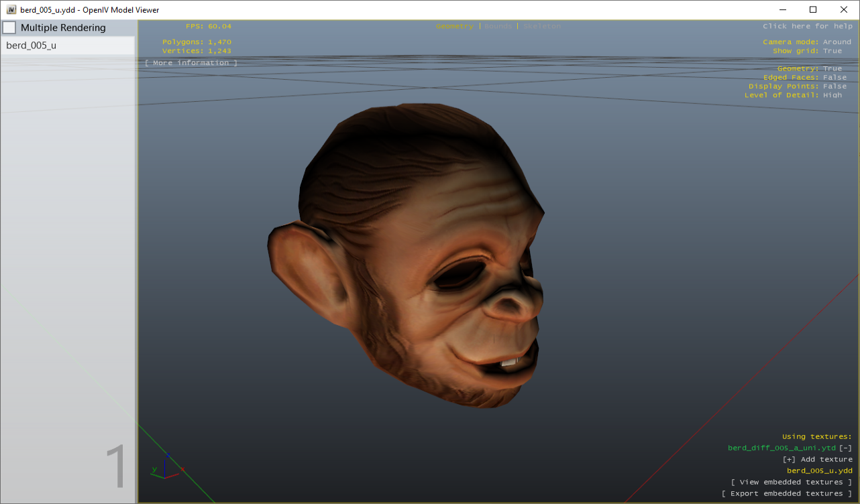Image resolution: width=860 pixels, height=504 pixels.
Task: Click the 'Click here for help' link
Action: 807,26
